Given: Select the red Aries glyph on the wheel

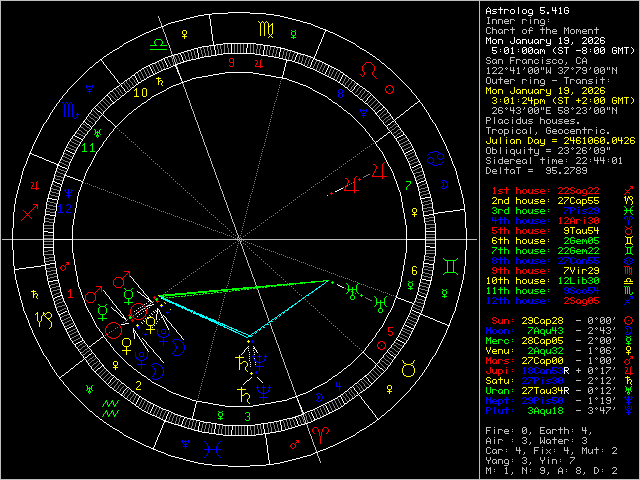Looking at the screenshot, I should [321, 434].
